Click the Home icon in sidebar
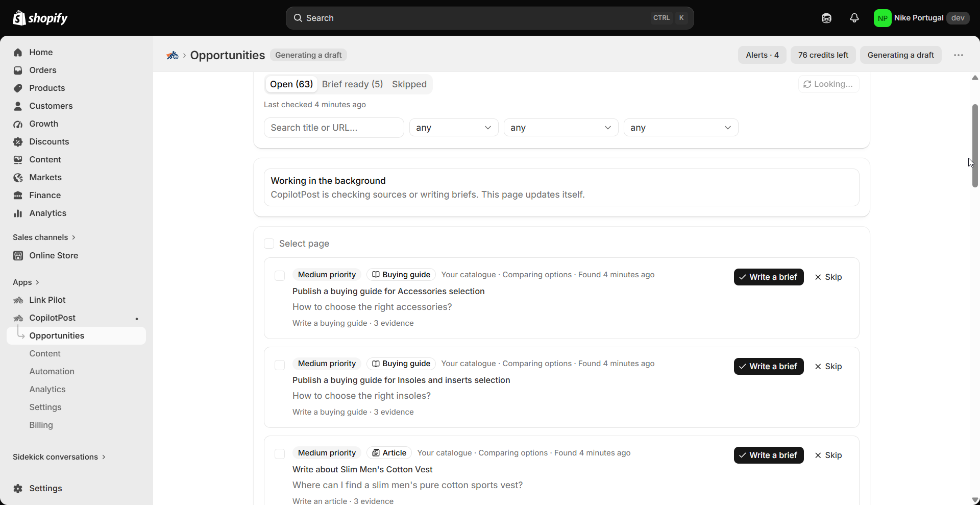This screenshot has height=505, width=980. pos(18,52)
